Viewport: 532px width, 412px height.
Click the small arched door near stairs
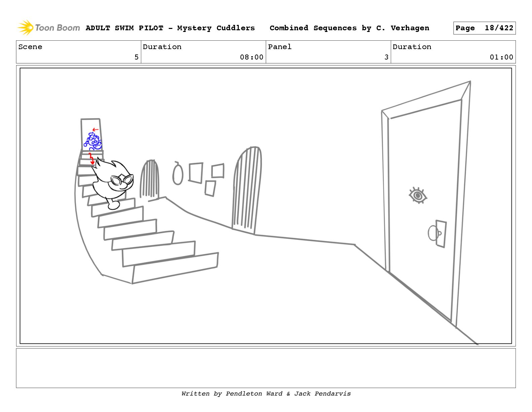pos(150,180)
